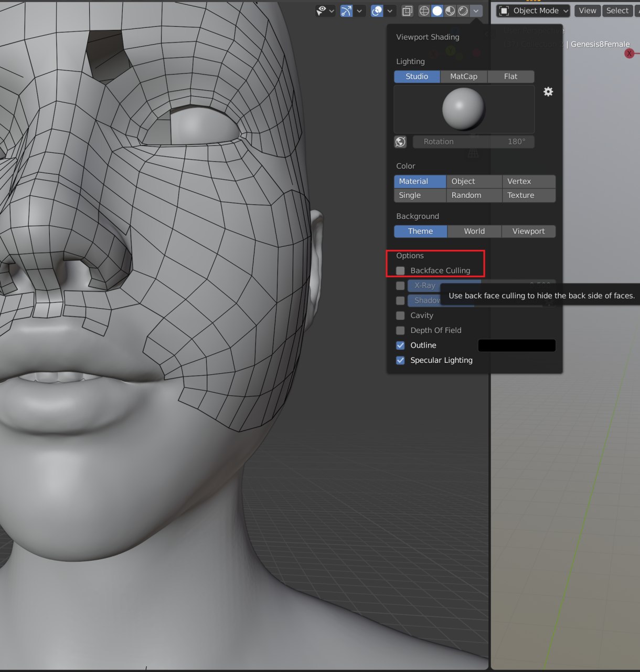The width and height of the screenshot is (640, 672).
Task: Choose Viewport background option
Action: (x=528, y=231)
